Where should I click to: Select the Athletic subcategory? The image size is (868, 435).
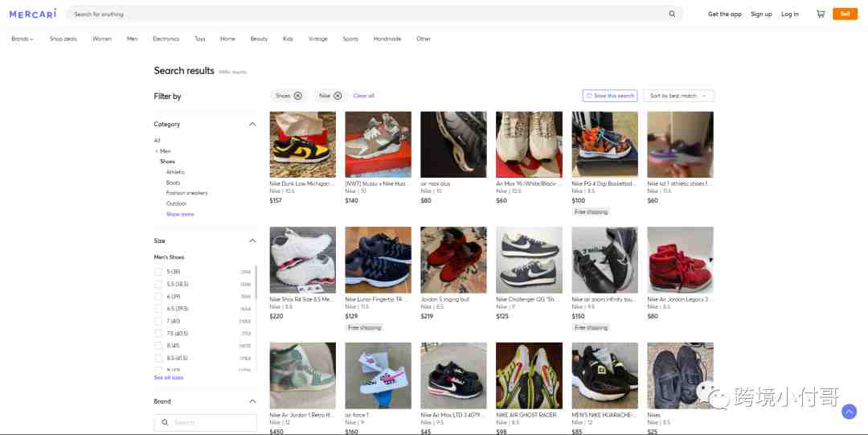175,172
